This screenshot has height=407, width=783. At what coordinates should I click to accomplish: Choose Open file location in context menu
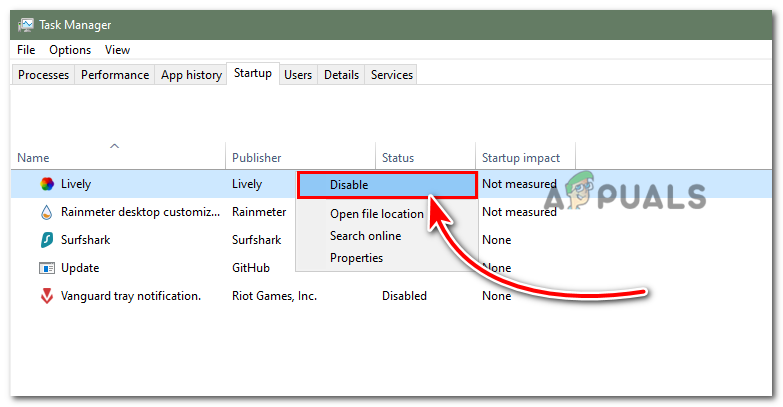coord(377,214)
